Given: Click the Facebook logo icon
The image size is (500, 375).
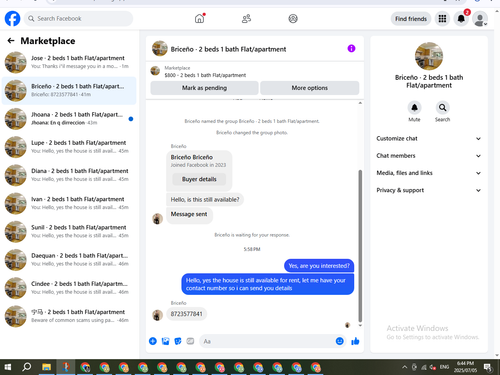Looking at the screenshot, I should (12, 19).
